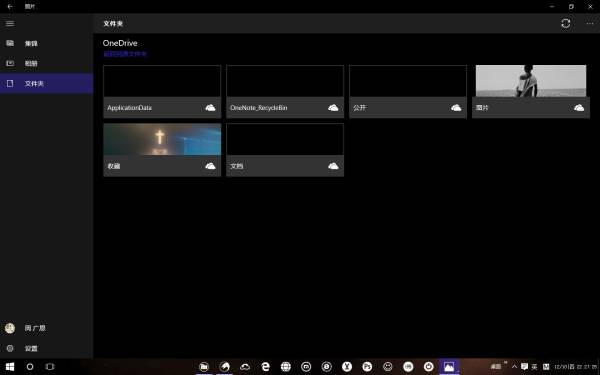
Task: Click the cloud icon on 图片
Action: (579, 108)
